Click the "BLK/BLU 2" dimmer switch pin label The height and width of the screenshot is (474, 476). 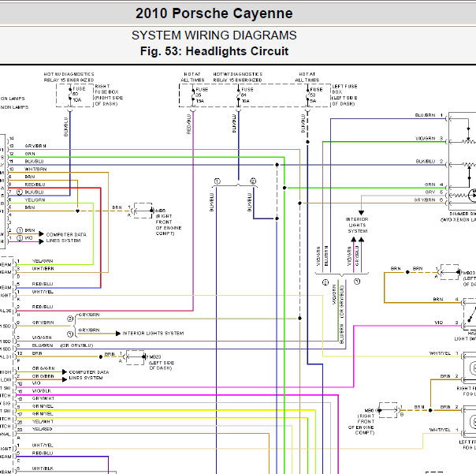[430, 162]
